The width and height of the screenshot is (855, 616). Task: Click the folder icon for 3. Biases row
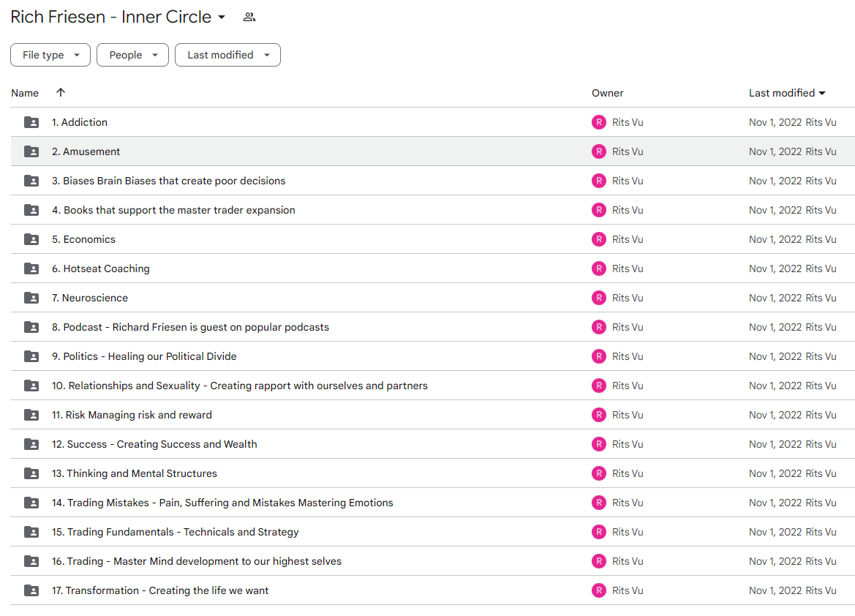[x=31, y=181]
